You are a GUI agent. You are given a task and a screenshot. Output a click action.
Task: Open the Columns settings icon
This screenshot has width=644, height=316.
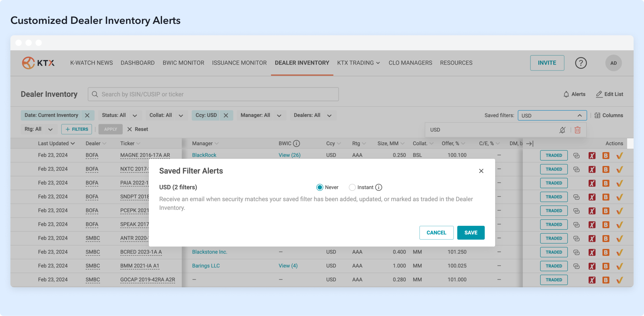pos(597,115)
